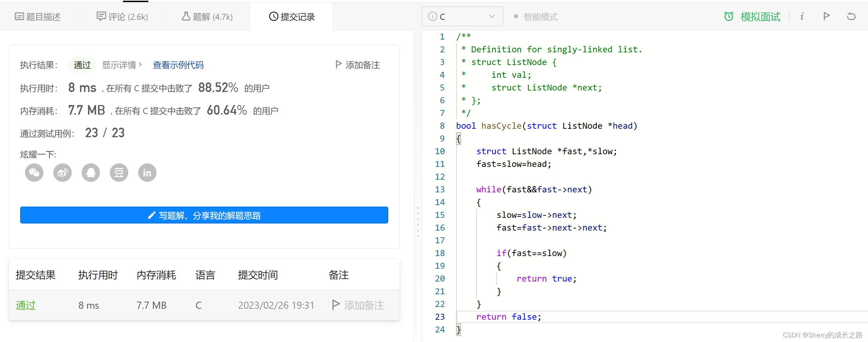Image resolution: width=868 pixels, height=342 pixels.
Task: Expand 显示详情 result details
Action: tap(122, 65)
